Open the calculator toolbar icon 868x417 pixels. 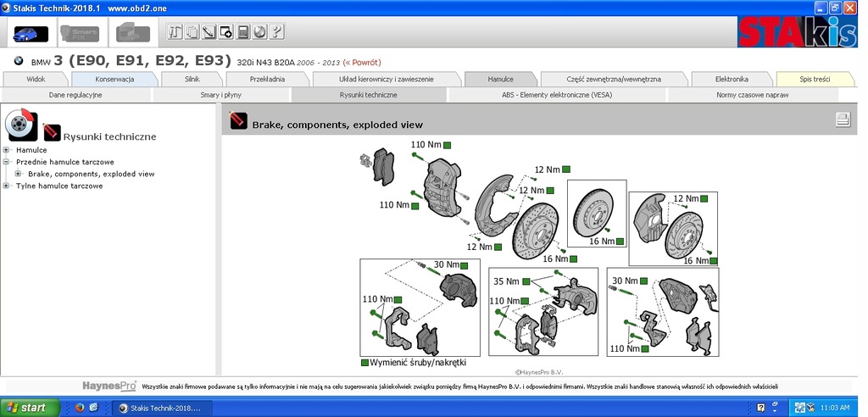[242, 32]
